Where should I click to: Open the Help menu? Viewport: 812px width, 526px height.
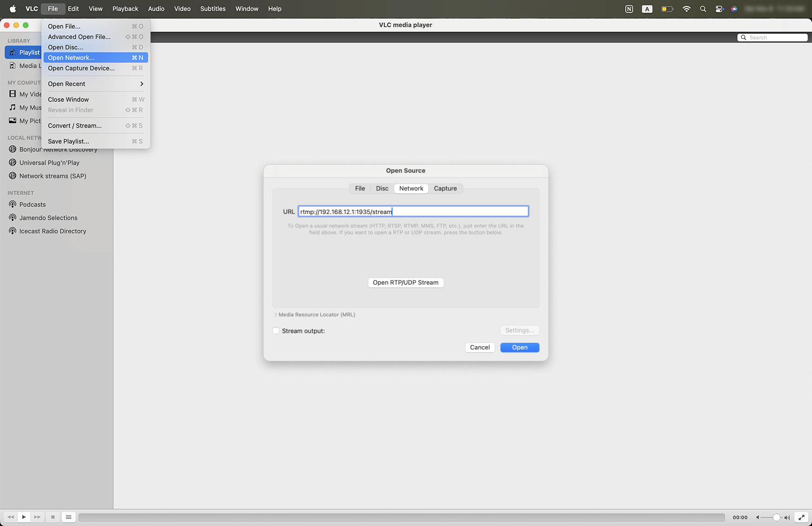tap(274, 9)
